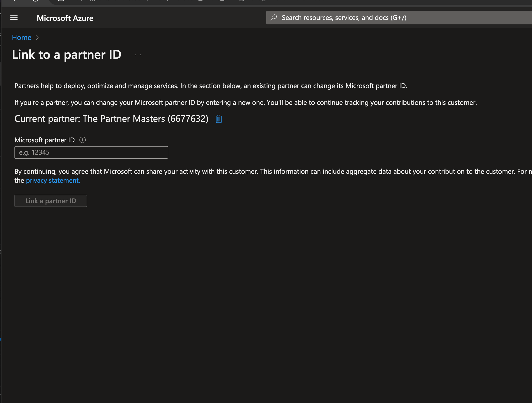Image resolution: width=532 pixels, height=403 pixels.
Task: Click the paragraph starting 'Partners help to deploy'
Action: [x=211, y=86]
